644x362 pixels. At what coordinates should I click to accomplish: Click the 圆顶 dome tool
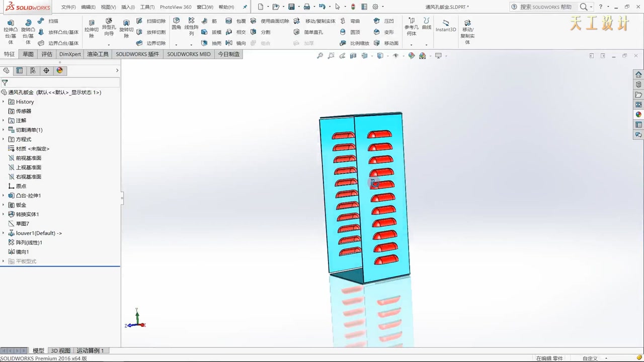(x=350, y=32)
